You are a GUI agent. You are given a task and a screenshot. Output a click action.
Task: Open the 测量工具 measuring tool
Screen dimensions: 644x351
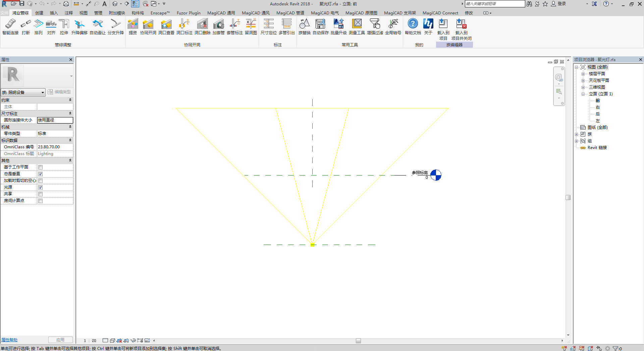[357, 27]
